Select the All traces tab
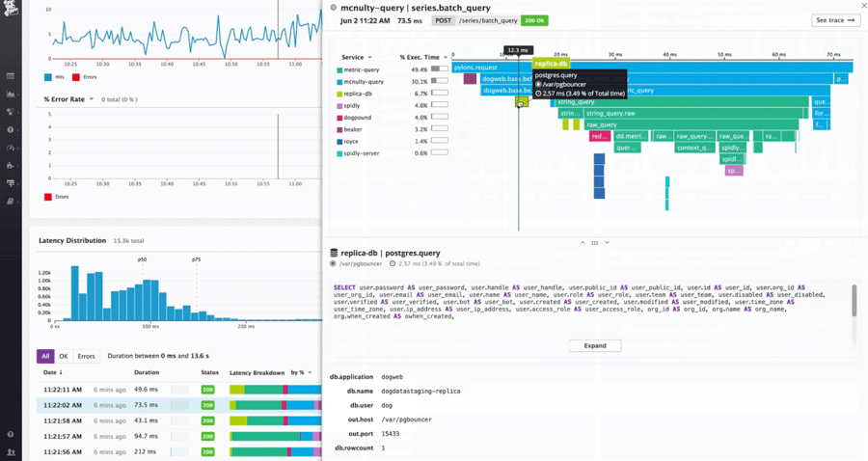Screen dimensions: 868x461 tap(45, 357)
